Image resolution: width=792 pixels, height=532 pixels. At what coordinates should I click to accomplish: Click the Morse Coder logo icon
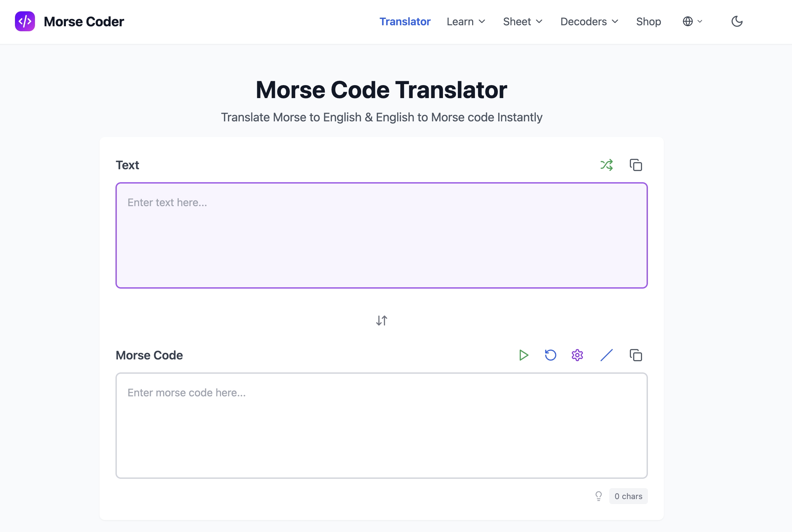[x=25, y=21]
